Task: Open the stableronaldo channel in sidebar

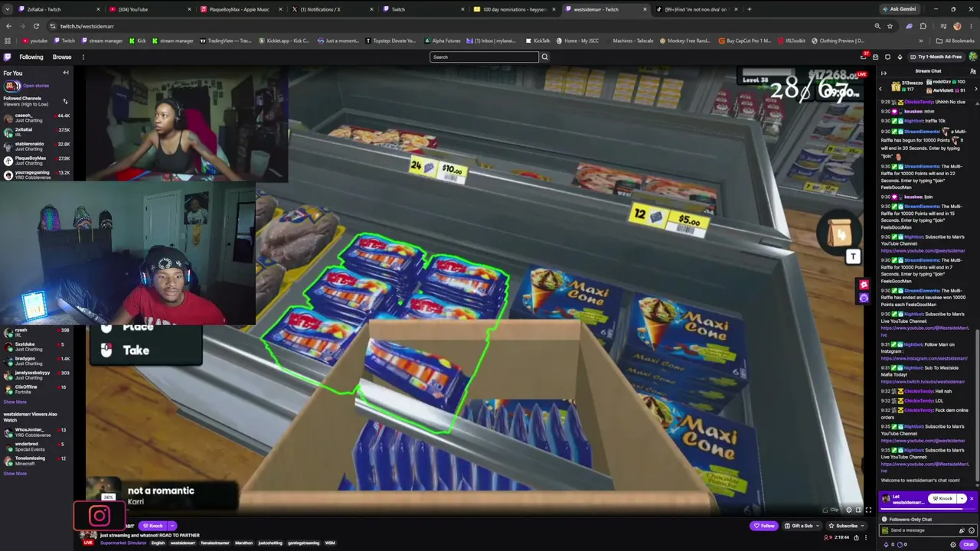Action: tap(37, 145)
